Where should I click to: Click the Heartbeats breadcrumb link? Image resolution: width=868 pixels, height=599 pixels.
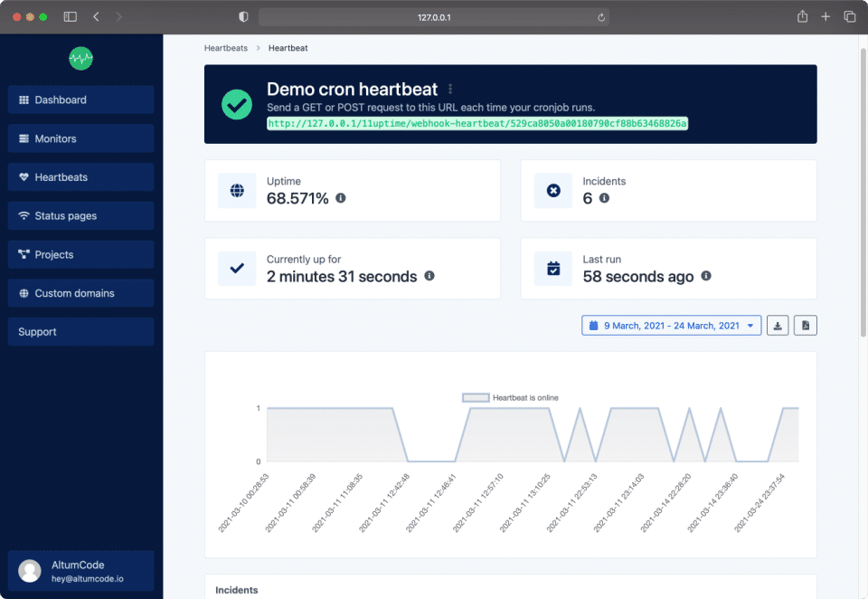click(x=226, y=48)
